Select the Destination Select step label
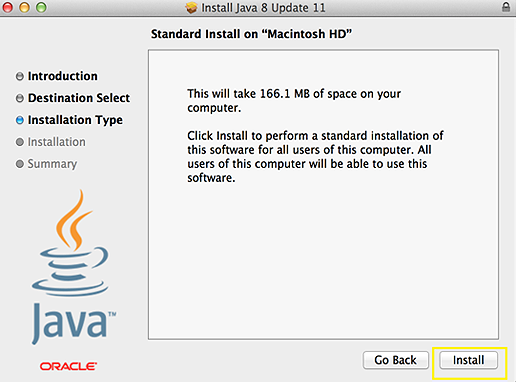 click(x=79, y=98)
